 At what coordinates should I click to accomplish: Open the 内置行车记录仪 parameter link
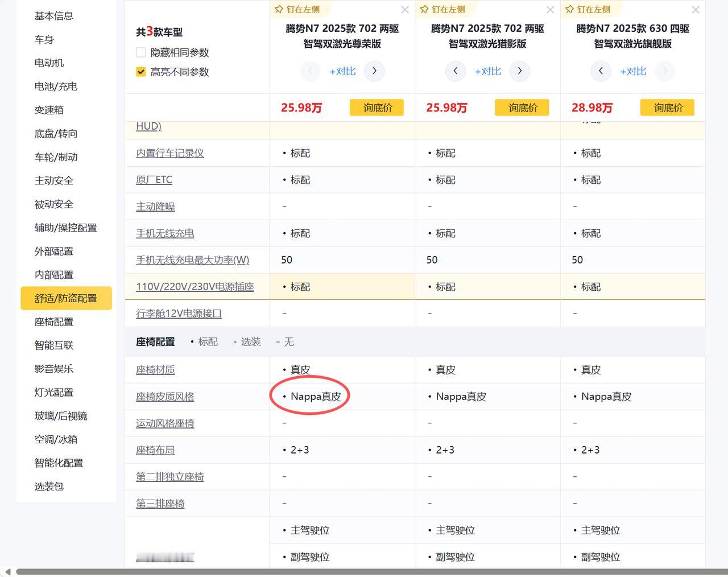point(170,153)
